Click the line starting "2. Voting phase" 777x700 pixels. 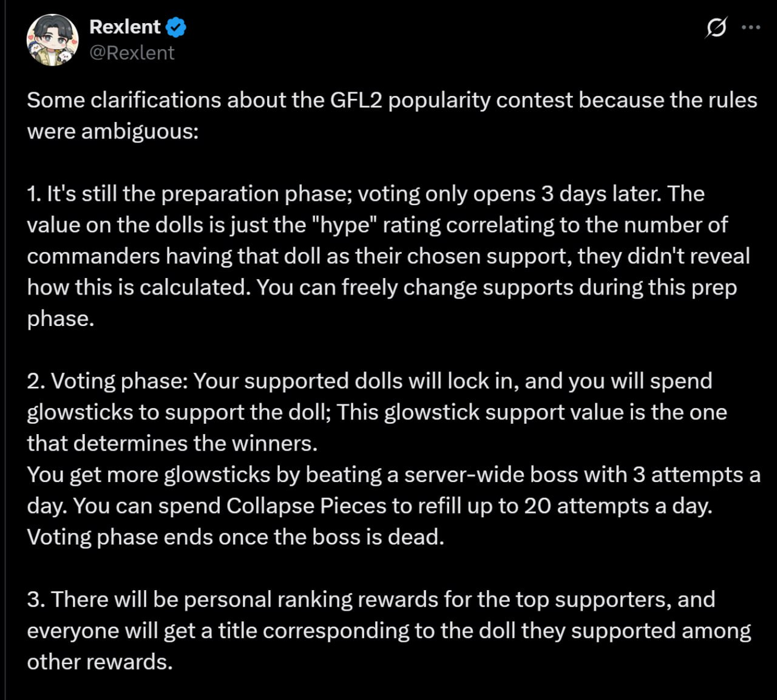point(369,381)
